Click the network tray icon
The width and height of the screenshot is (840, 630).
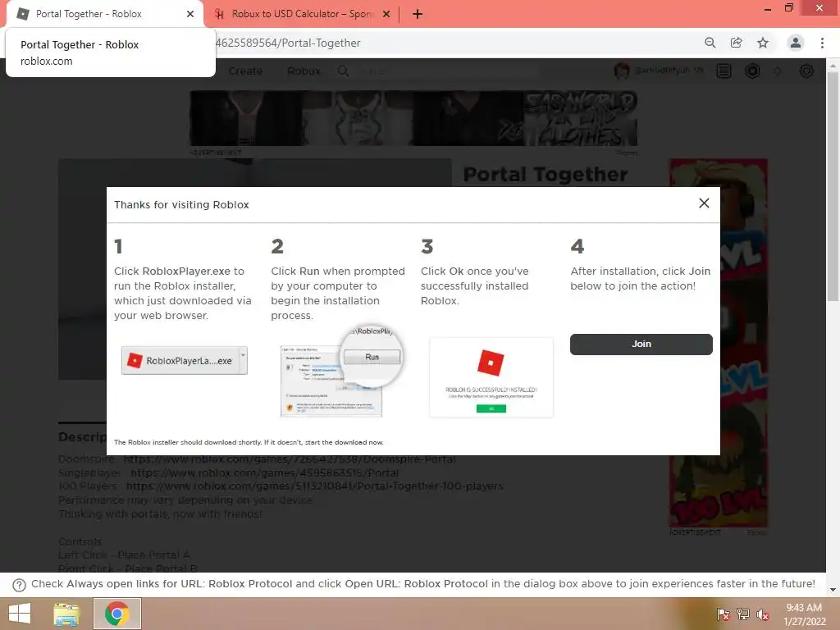coord(743,614)
